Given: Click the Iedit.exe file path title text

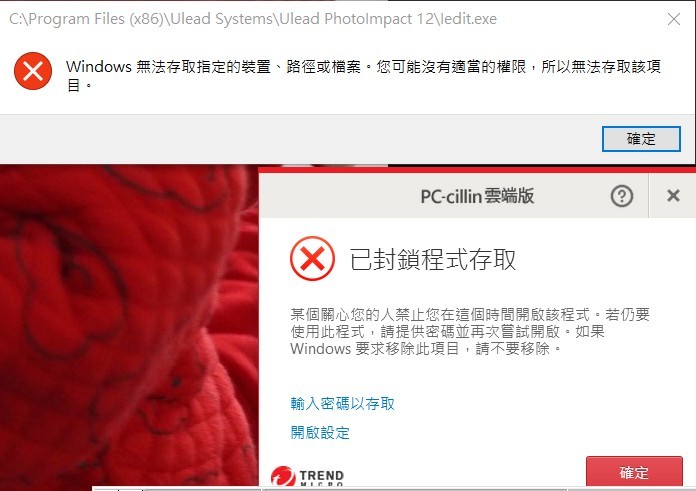Looking at the screenshot, I should pos(253,19).
